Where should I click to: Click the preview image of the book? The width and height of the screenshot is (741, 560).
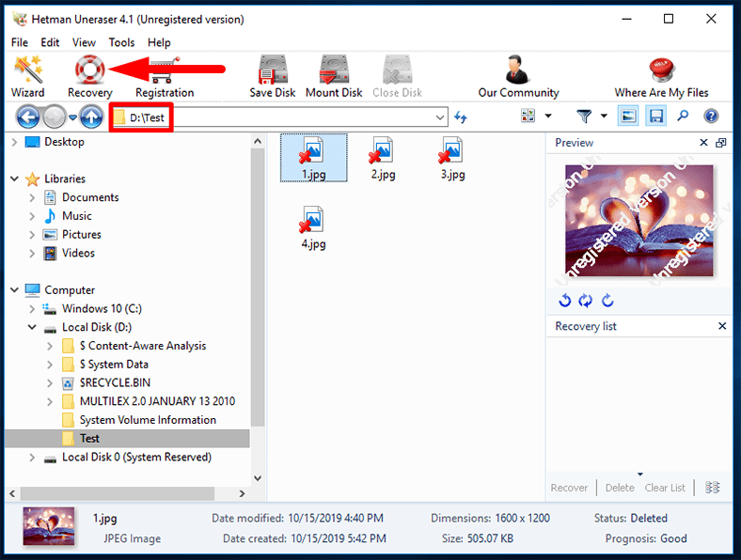pyautogui.click(x=639, y=221)
